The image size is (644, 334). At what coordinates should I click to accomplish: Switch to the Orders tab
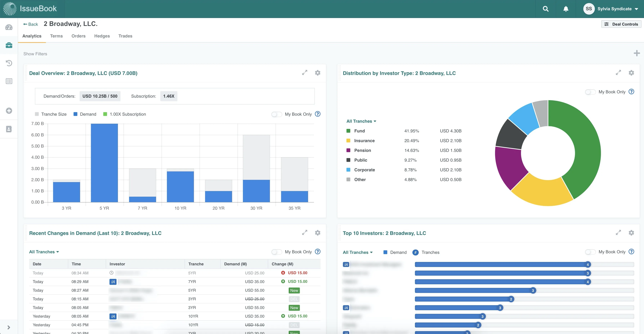(78, 36)
